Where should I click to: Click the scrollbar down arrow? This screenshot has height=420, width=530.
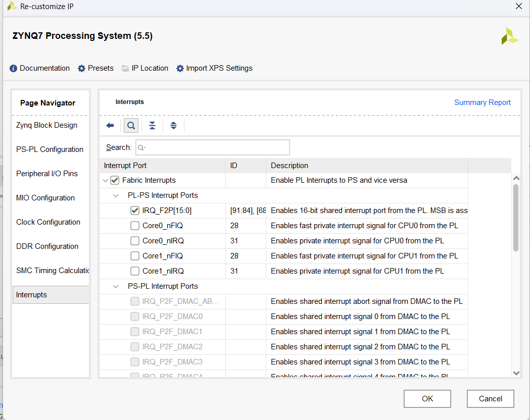[516, 373]
